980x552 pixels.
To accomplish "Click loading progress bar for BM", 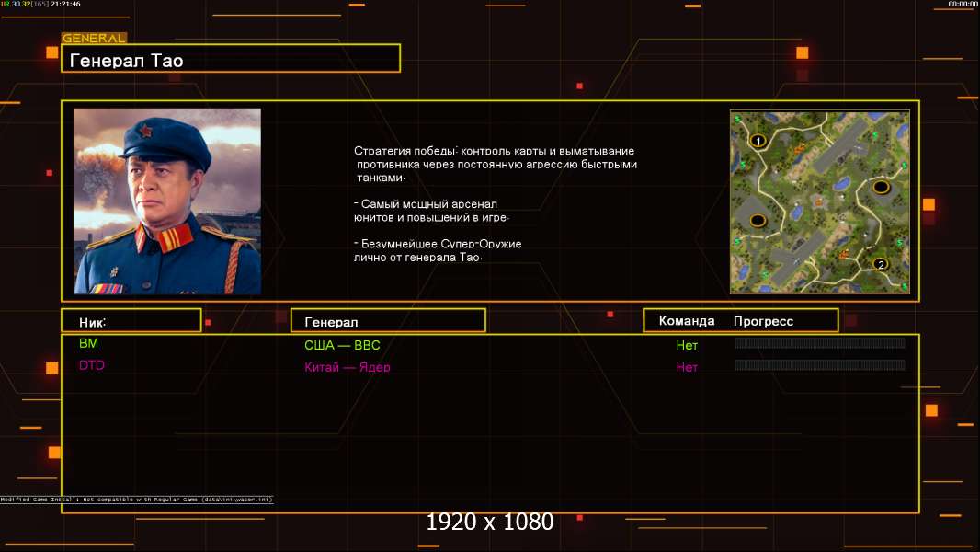I will [820, 342].
